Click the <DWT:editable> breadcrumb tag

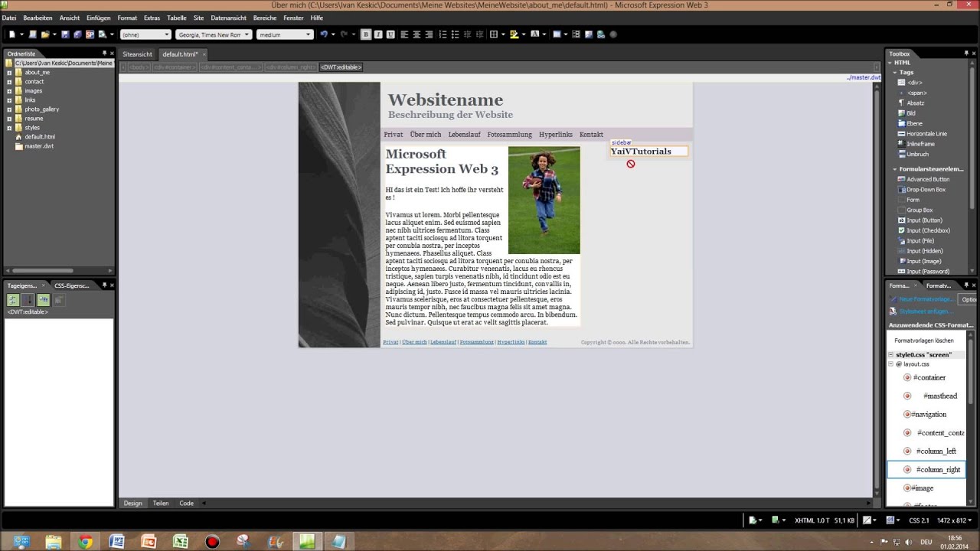click(x=341, y=67)
